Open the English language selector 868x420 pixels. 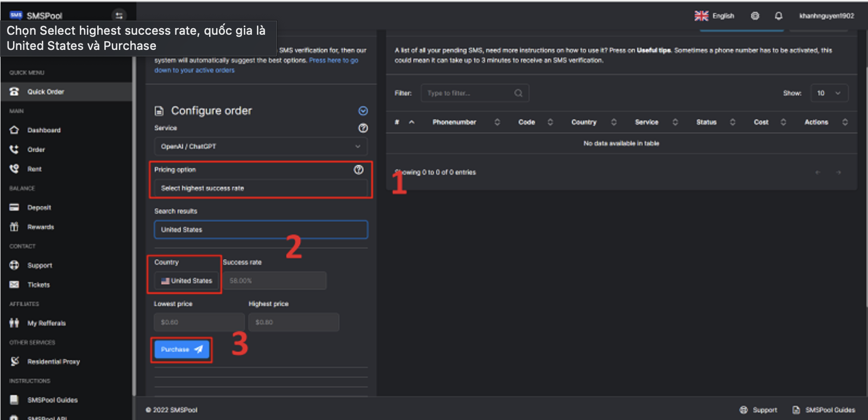tap(714, 16)
